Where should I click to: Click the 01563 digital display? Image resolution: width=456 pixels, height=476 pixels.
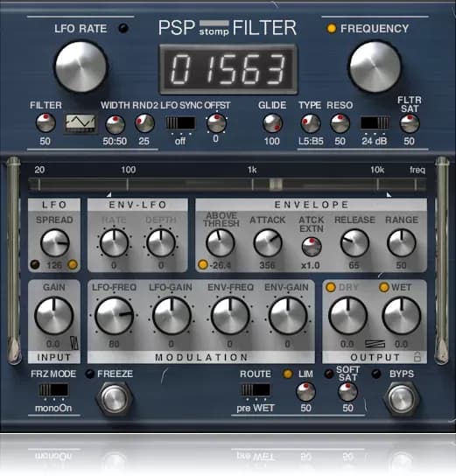click(x=228, y=69)
